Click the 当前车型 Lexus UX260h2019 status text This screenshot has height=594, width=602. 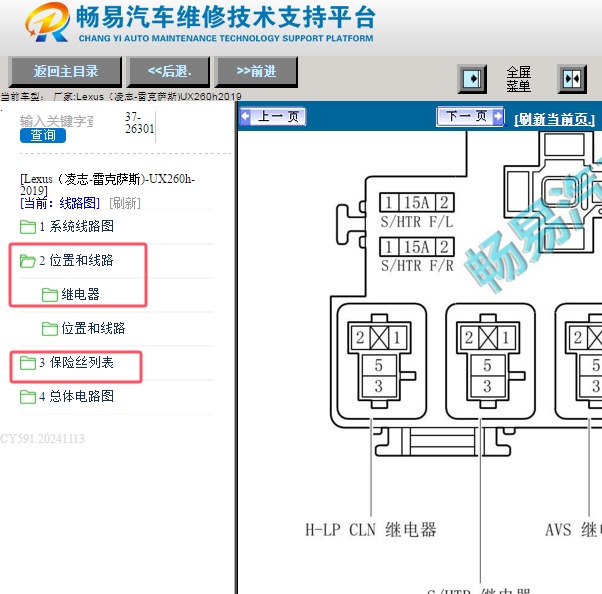tap(121, 96)
